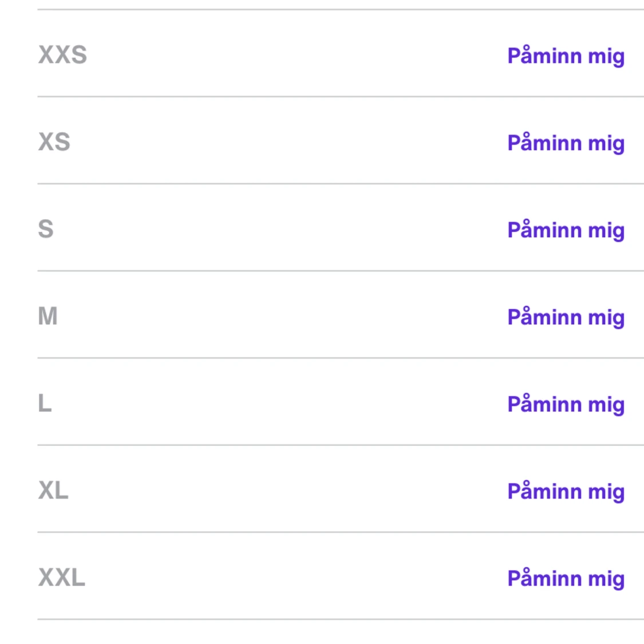Pick the XL size label

tap(53, 490)
